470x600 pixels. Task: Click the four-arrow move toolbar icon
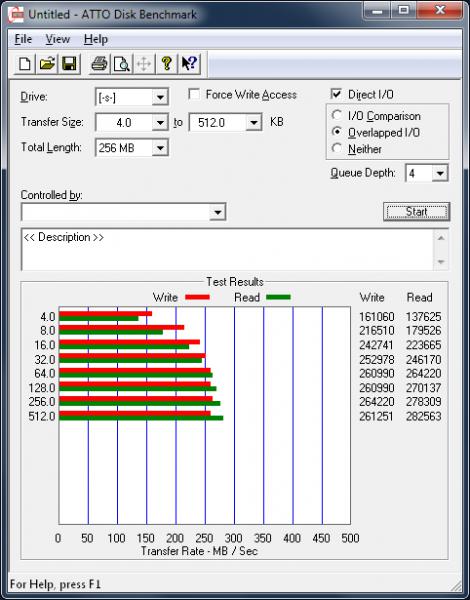144,64
